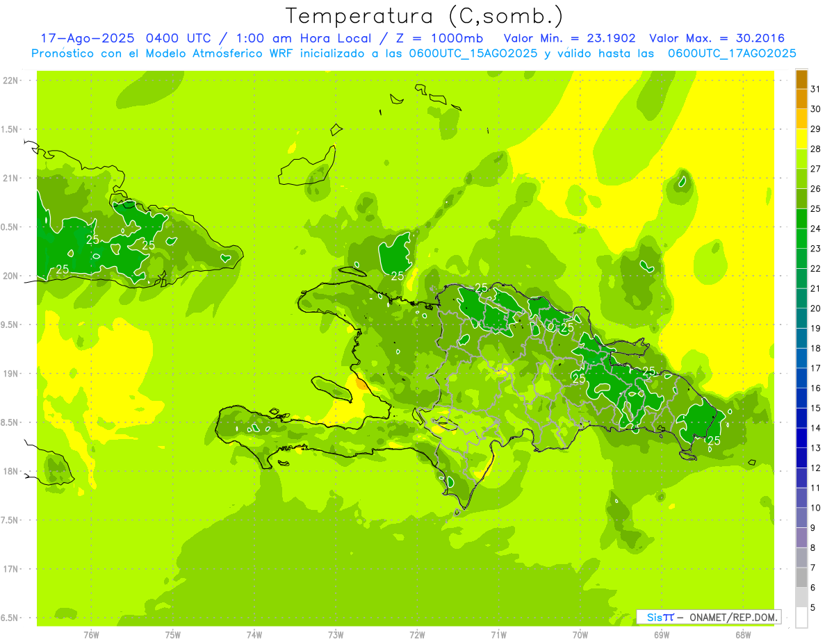834x644 pixels.
Task: Click the "22N" latitude label
Action: [11, 81]
